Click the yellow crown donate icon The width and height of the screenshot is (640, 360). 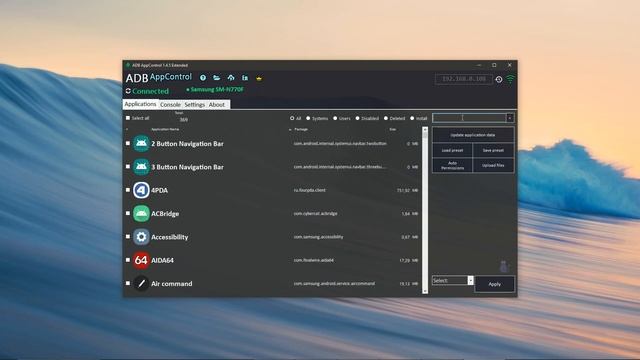(259, 78)
